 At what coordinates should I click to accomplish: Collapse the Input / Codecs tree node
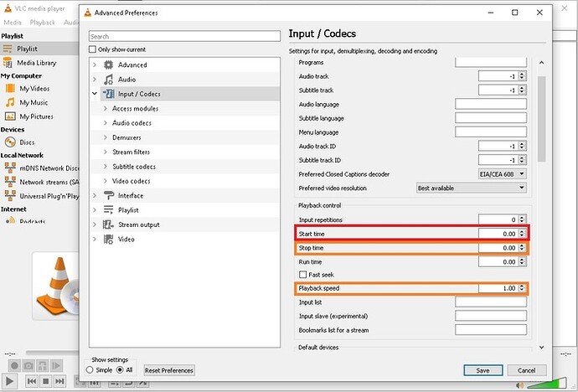[95, 94]
